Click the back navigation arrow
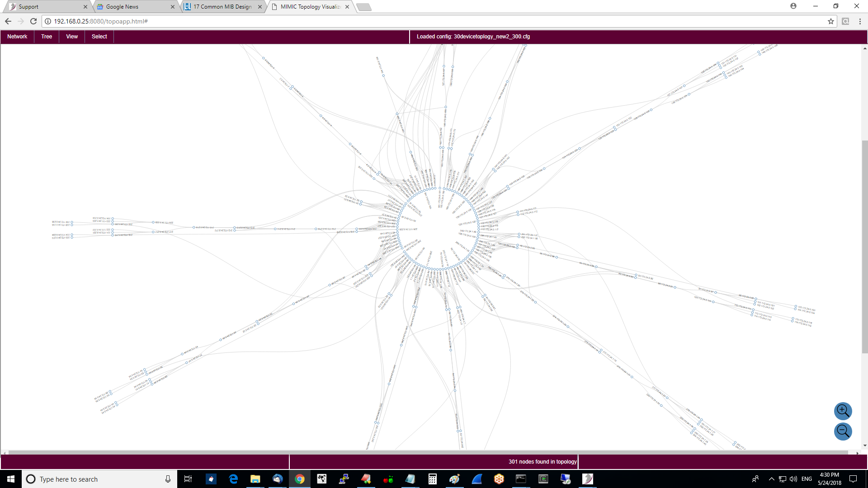 coord(8,21)
